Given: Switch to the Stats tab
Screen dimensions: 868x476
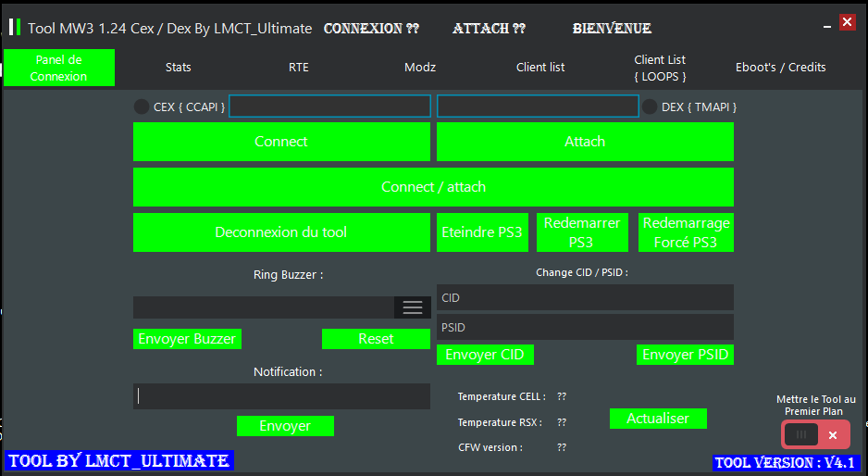Looking at the screenshot, I should pyautogui.click(x=179, y=68).
